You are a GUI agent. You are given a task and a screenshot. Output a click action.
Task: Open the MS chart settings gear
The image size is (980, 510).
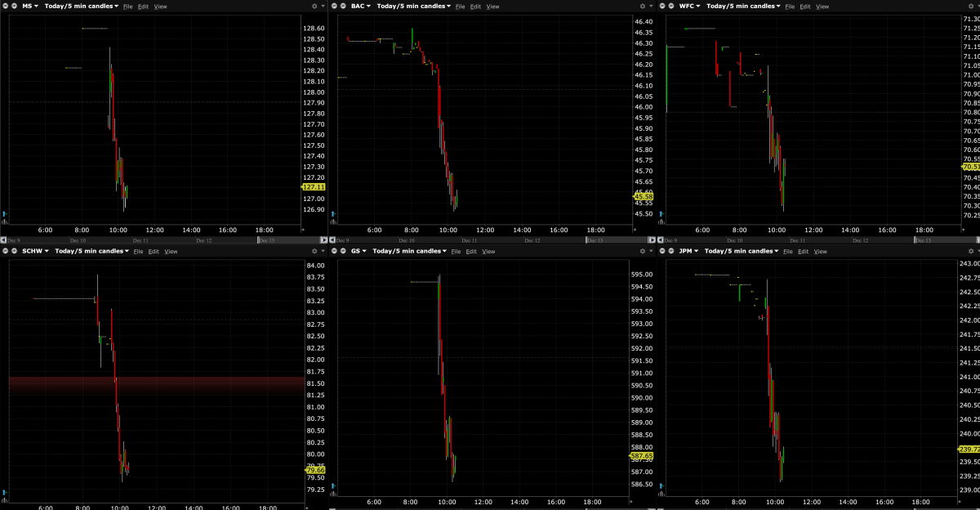(314, 6)
